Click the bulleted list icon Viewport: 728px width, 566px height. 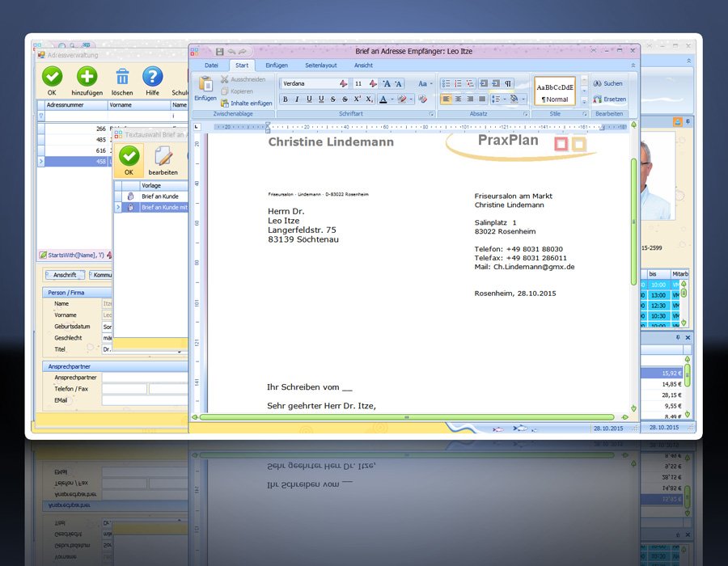446,83
